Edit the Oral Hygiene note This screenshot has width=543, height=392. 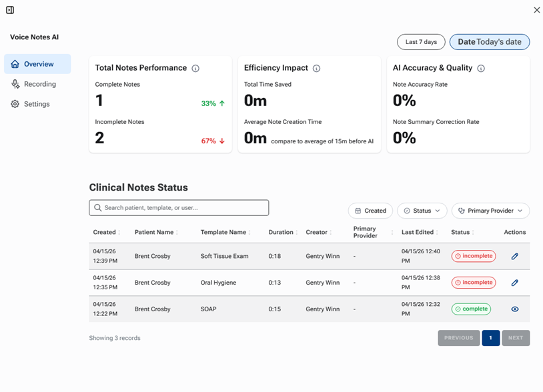514,283
